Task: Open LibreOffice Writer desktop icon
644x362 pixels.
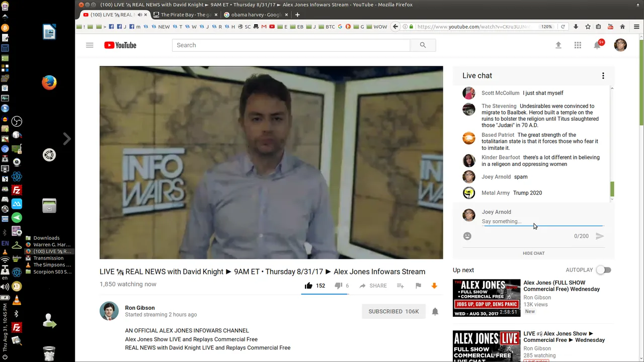Action: point(49,32)
